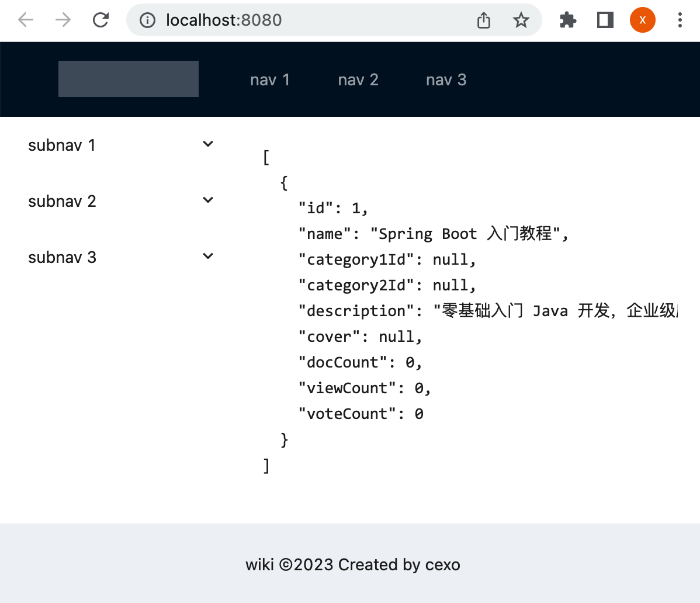Click the browser reload icon
Image resolution: width=700 pixels, height=603 pixels.
(x=101, y=19)
